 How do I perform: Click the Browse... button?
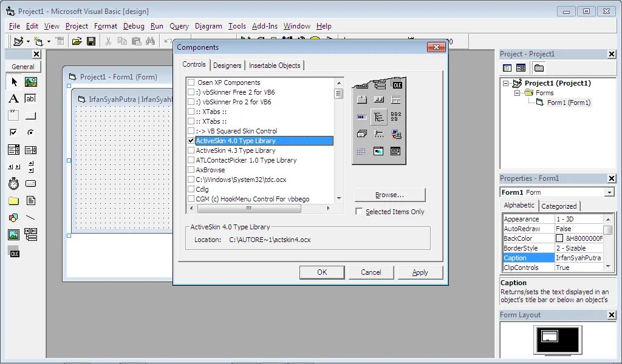click(x=389, y=195)
